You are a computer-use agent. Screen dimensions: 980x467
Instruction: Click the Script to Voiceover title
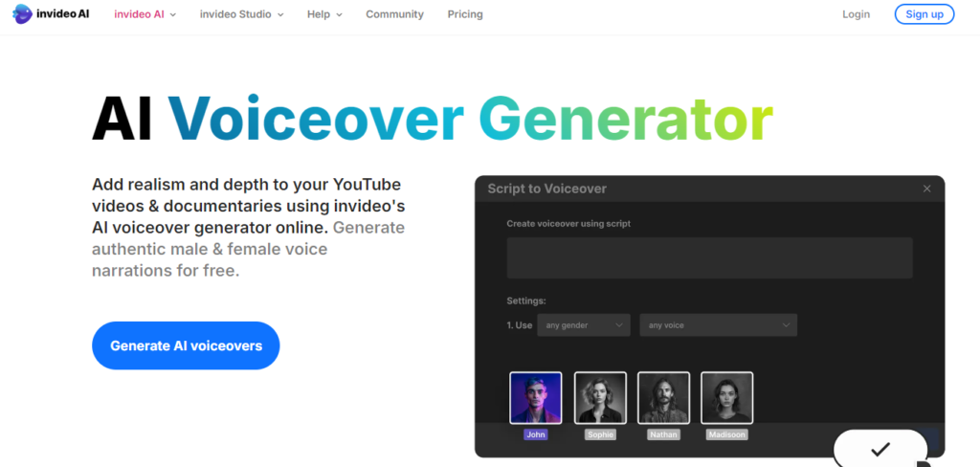click(546, 189)
